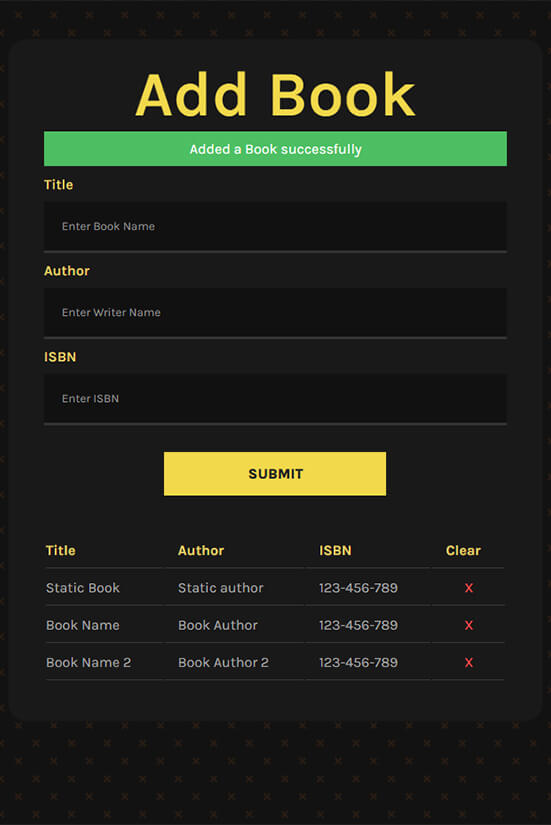Focus the Enter Book Name field
The image size is (551, 825).
pos(275,226)
